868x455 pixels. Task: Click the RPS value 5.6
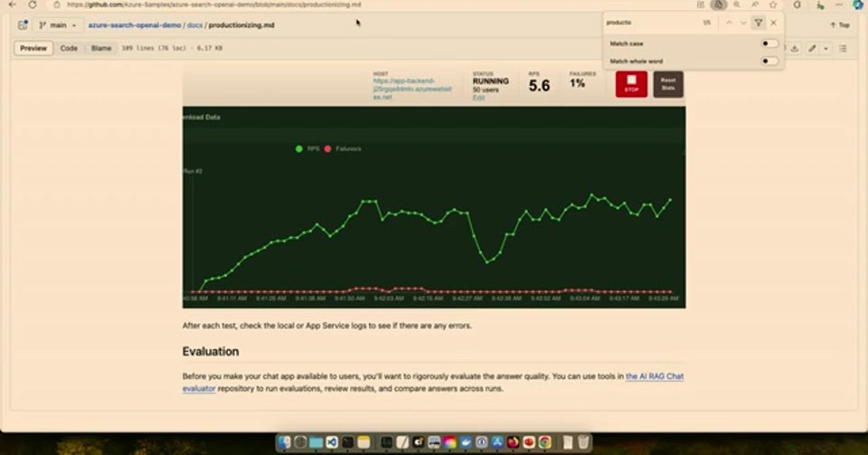tap(539, 86)
